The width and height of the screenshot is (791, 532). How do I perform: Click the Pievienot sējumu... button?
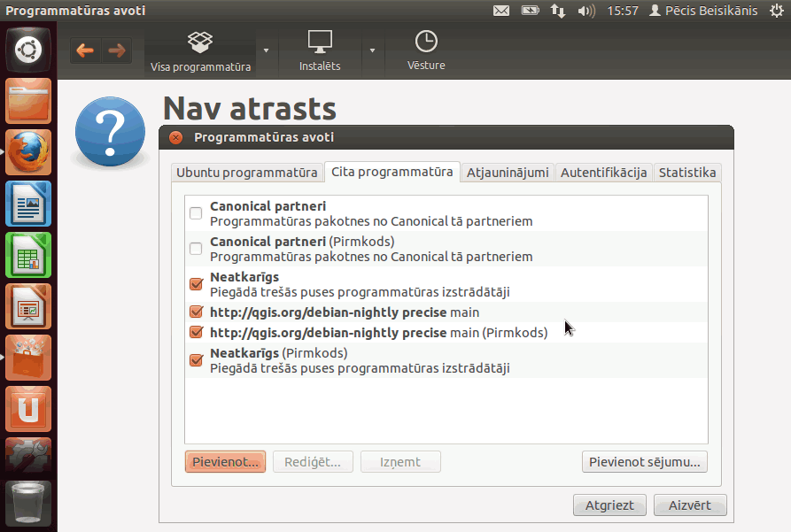click(645, 462)
